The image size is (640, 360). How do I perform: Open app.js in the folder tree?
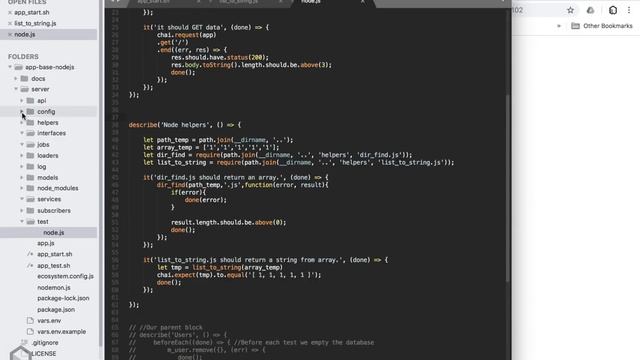(46, 243)
